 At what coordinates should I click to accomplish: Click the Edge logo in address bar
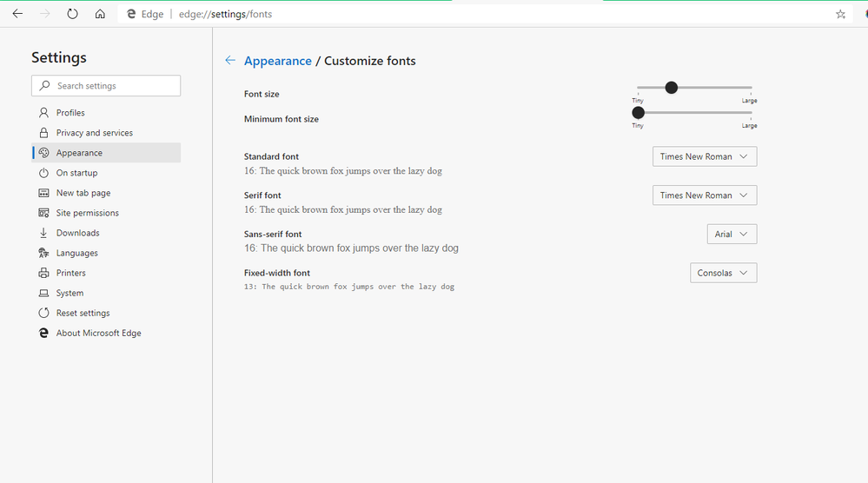tap(131, 14)
